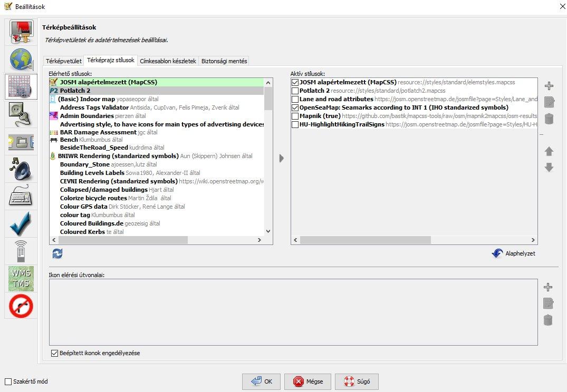
Task: Enable the Lane and road attributes checkbox
Action: [295, 99]
